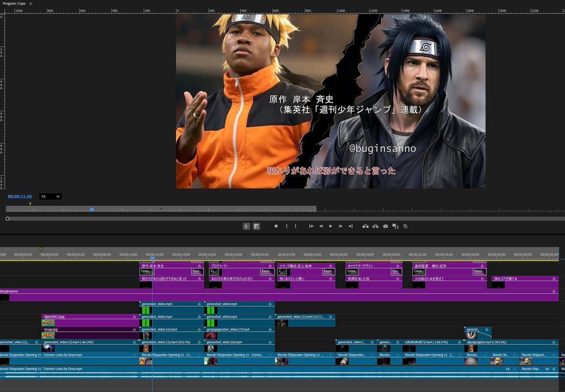This screenshot has width=565, height=392.
Task: Select gengsgsgerated_video (7).mp4 clip
Action: pos(239,333)
